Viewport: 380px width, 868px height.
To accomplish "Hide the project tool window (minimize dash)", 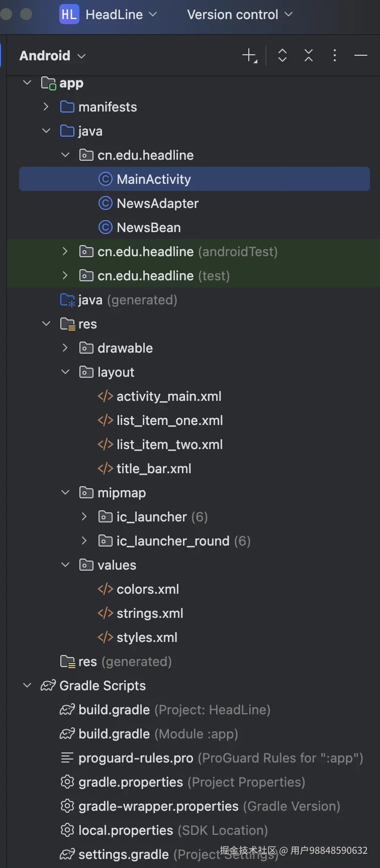I will (361, 55).
